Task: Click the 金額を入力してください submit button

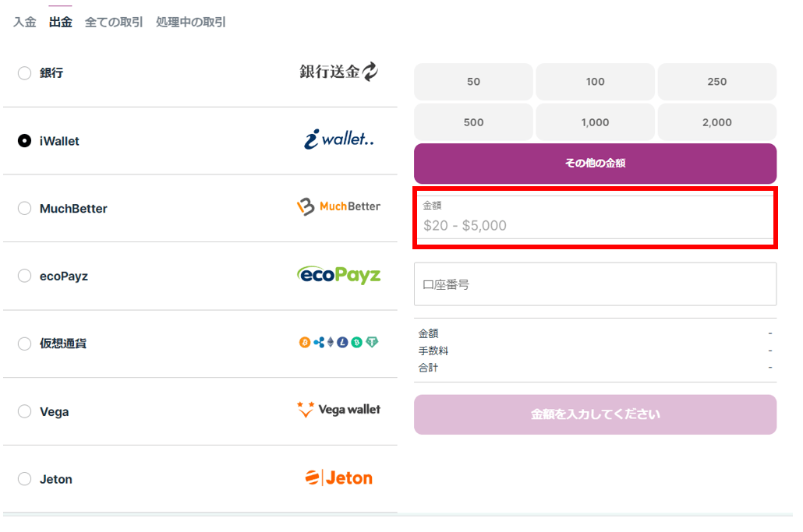Action: point(595,414)
